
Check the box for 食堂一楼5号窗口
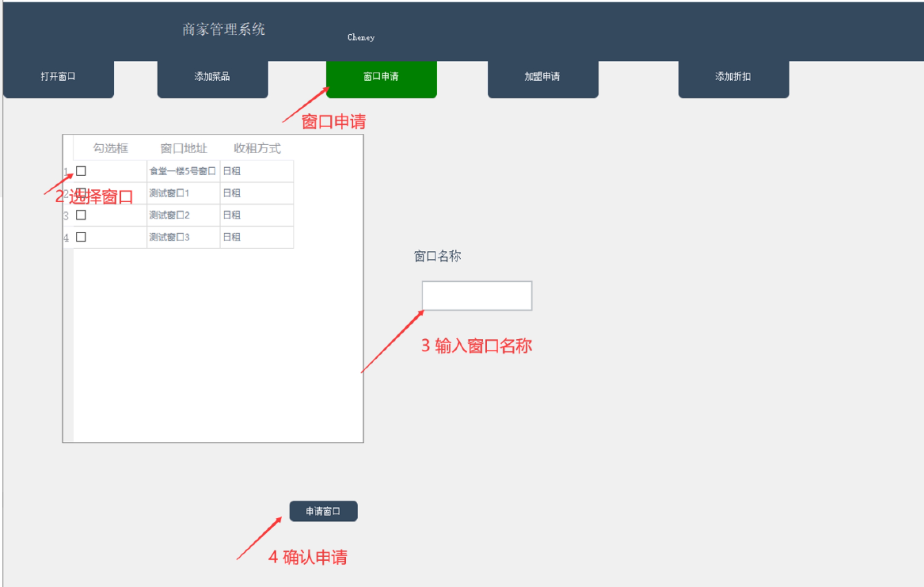[81, 171]
